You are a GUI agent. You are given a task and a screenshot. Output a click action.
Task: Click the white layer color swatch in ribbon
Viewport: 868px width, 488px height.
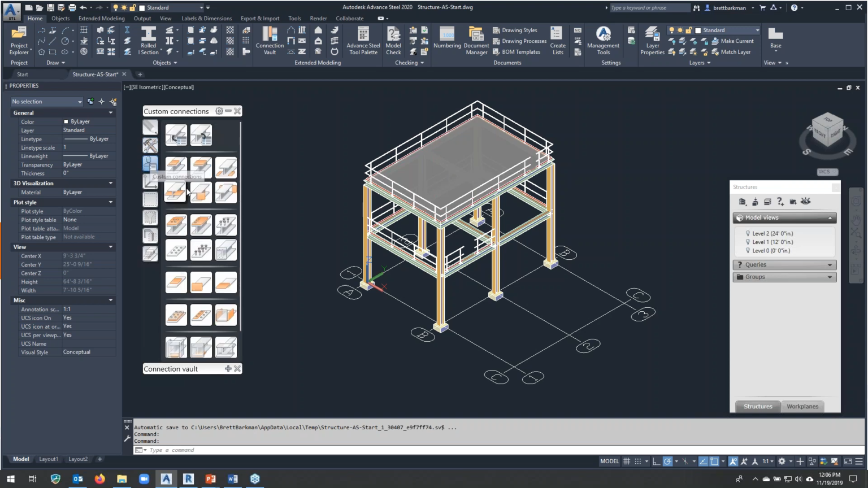(698, 30)
